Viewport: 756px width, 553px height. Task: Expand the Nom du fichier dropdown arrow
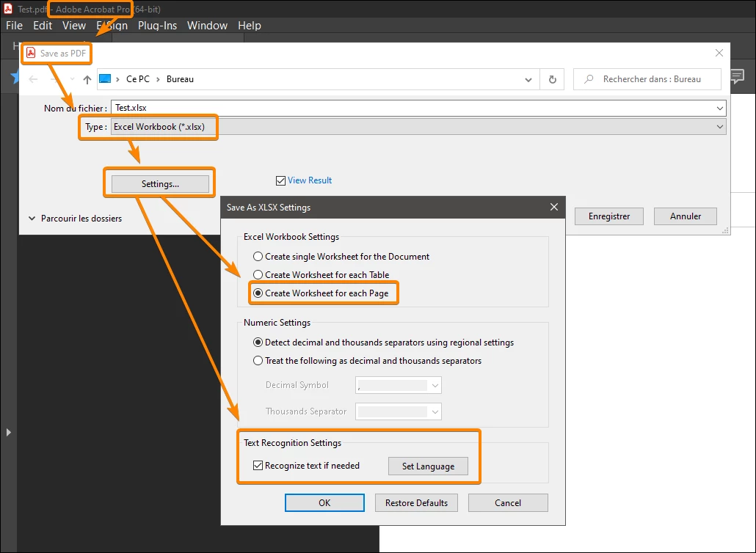(x=720, y=109)
